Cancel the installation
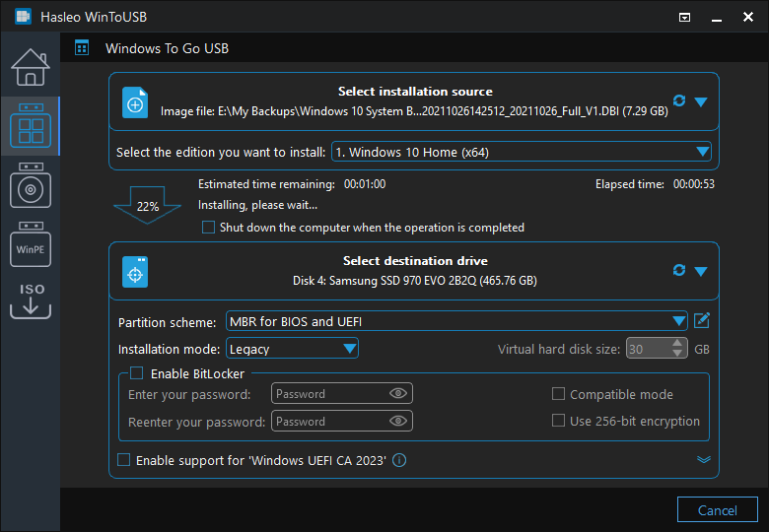Image resolution: width=769 pixels, height=532 pixels. point(717,510)
